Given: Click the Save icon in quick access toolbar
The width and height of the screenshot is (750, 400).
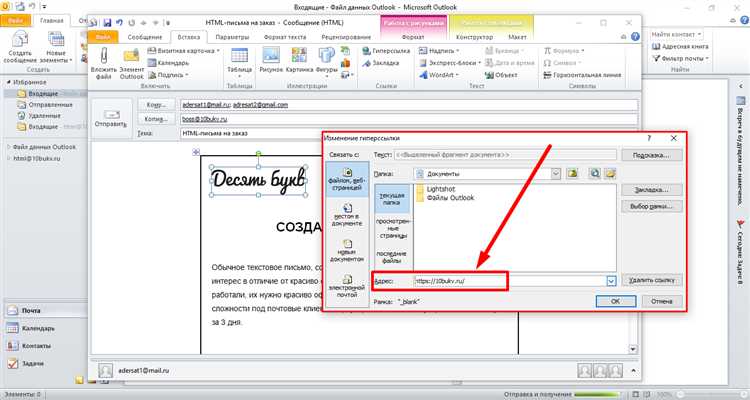Looking at the screenshot, I should [107, 22].
